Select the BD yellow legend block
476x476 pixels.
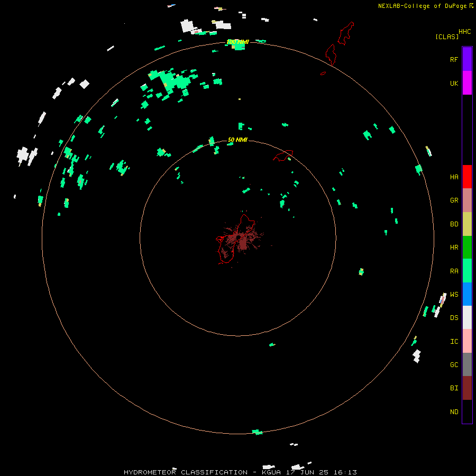click(467, 224)
